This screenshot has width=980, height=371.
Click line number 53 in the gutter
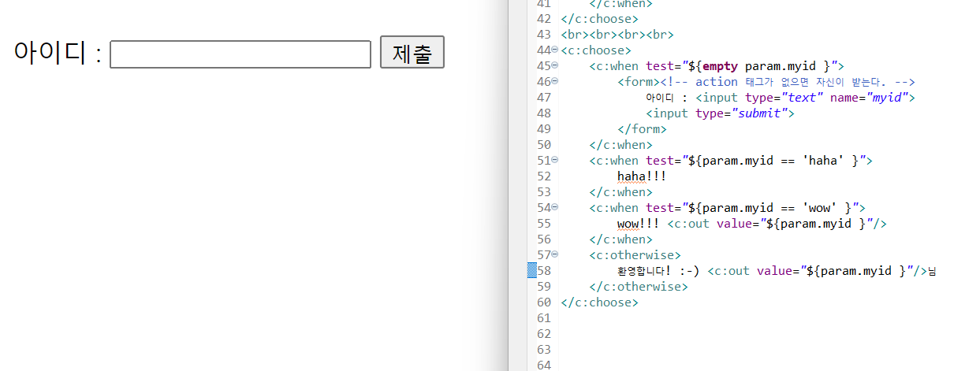tap(544, 192)
